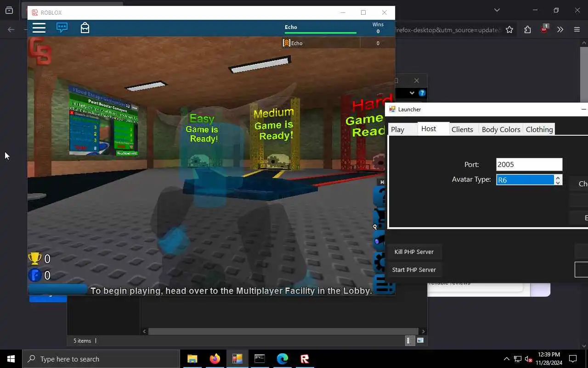This screenshot has height=368, width=588.
Task: Click the Start PHP Server button
Action: pos(414,270)
